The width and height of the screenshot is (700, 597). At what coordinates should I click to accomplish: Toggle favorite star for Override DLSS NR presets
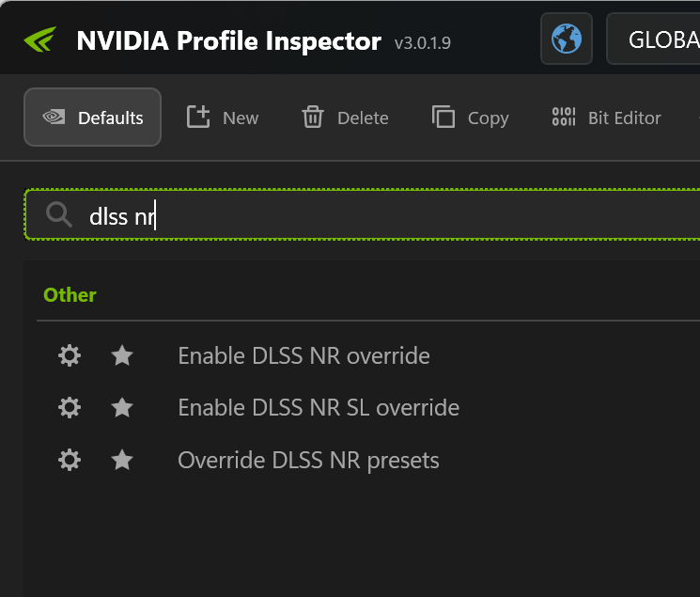[x=122, y=461]
